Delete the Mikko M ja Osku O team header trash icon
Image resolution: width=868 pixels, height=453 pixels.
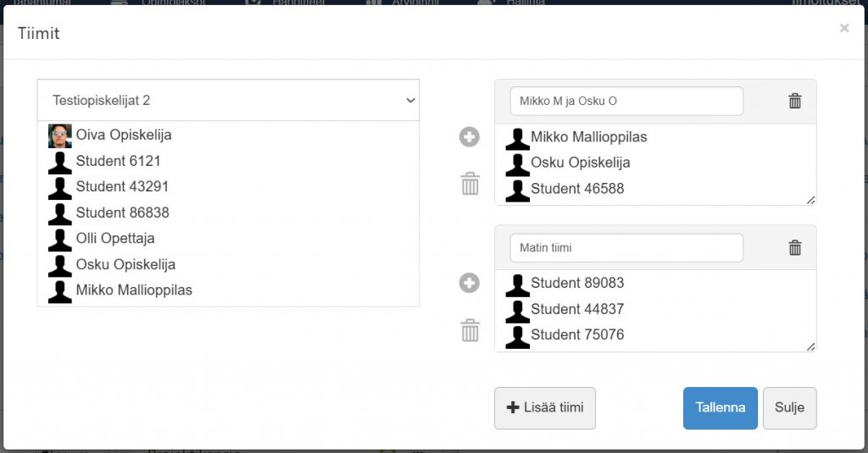click(795, 101)
